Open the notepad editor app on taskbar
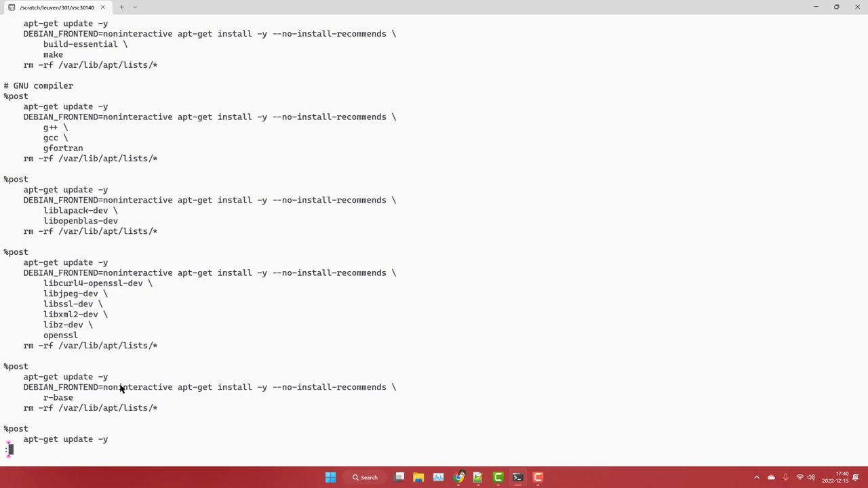 tap(477, 477)
